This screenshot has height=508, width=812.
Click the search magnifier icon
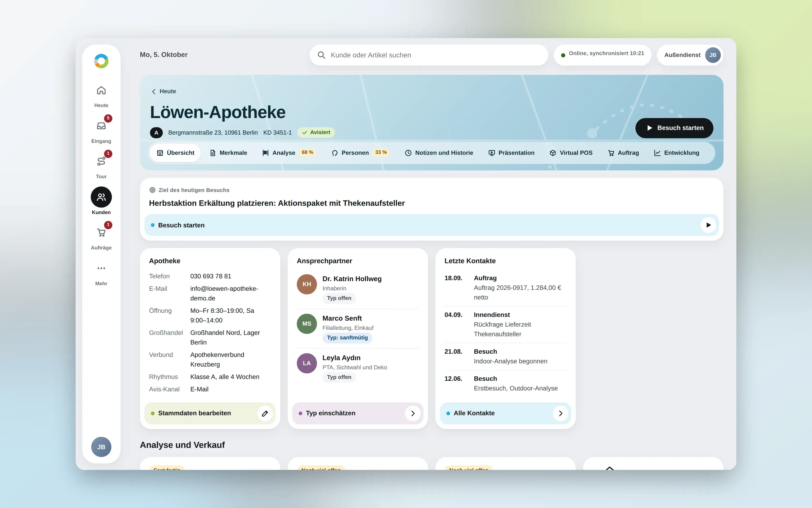[321, 55]
